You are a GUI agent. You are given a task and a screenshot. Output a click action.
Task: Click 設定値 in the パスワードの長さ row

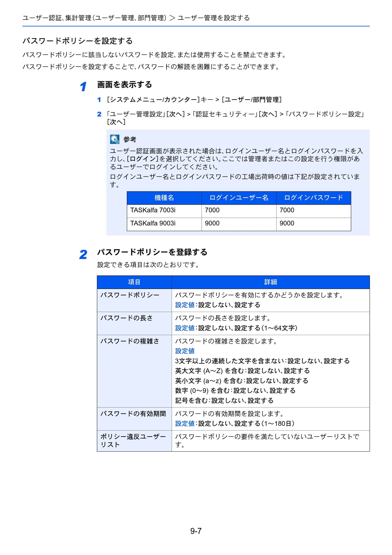tap(185, 328)
